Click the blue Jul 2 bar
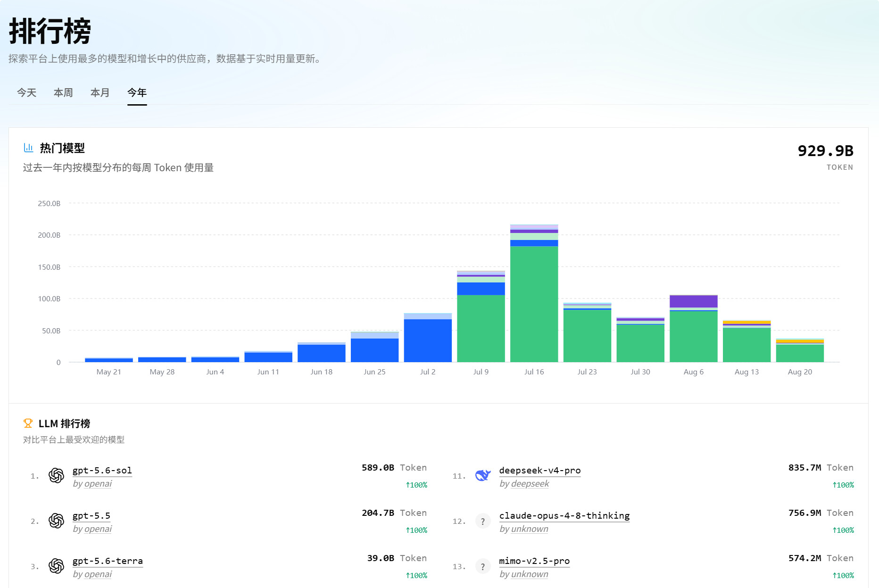 click(x=428, y=341)
